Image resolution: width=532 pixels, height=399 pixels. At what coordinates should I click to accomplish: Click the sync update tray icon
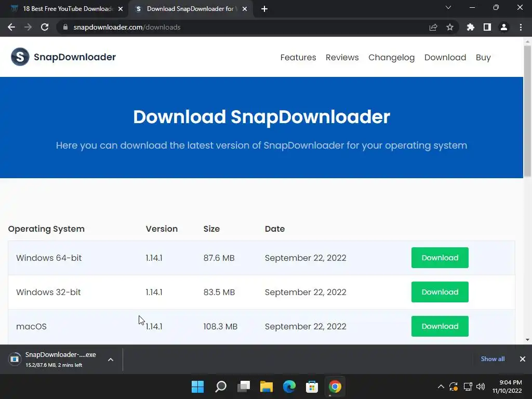[x=454, y=387]
